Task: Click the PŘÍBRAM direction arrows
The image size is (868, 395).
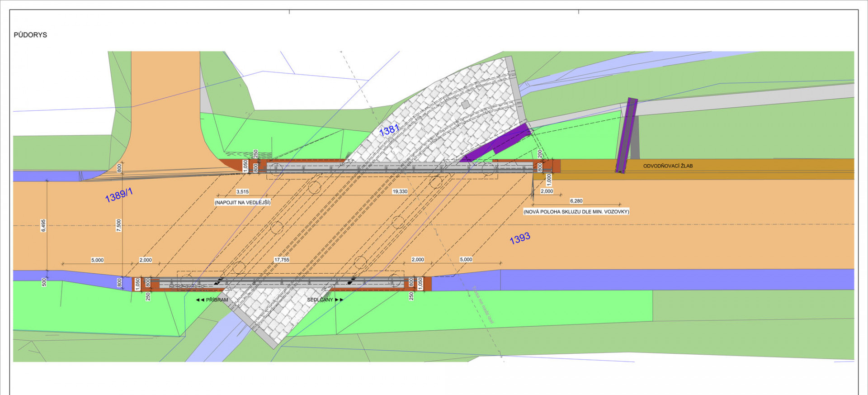Action: [x=200, y=300]
